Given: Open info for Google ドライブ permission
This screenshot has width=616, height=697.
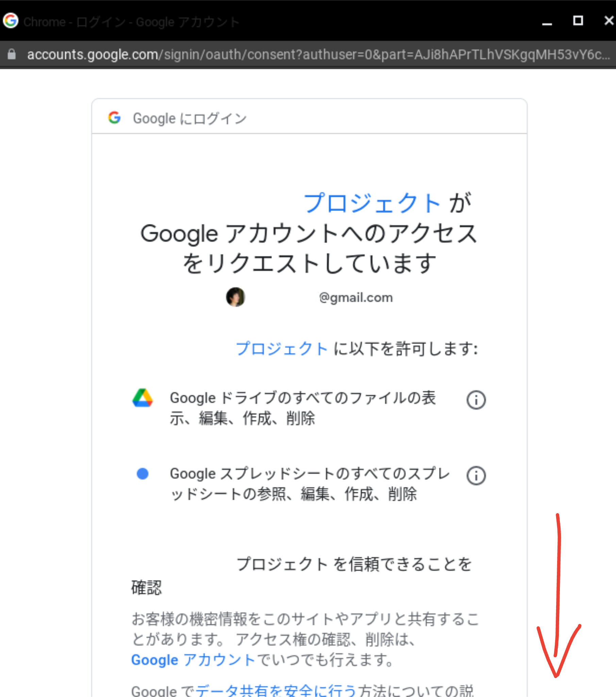Looking at the screenshot, I should [476, 400].
